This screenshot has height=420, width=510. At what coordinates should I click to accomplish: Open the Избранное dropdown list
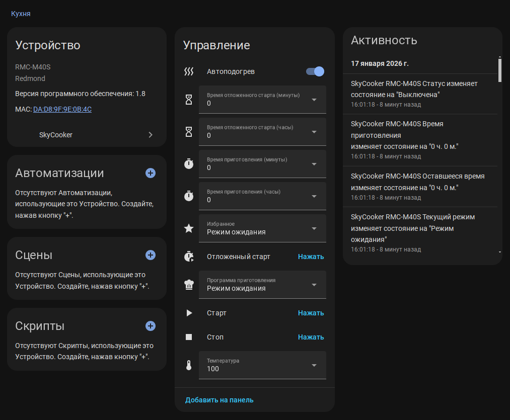click(262, 228)
